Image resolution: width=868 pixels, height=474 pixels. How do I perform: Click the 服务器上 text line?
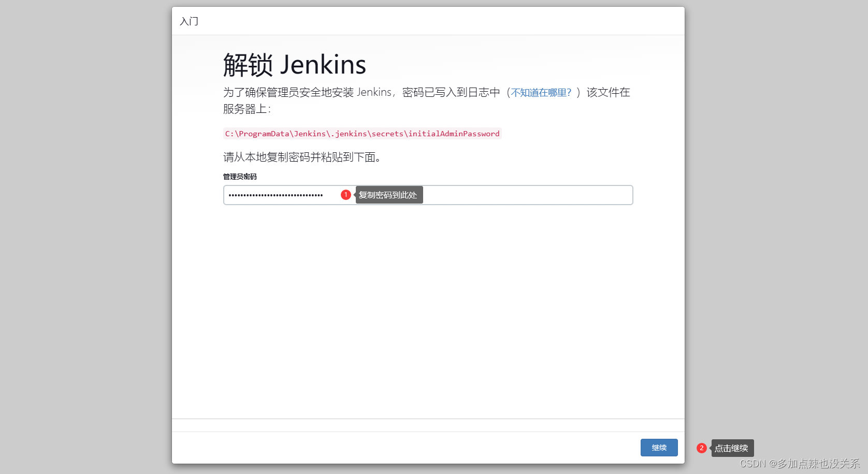[247, 109]
